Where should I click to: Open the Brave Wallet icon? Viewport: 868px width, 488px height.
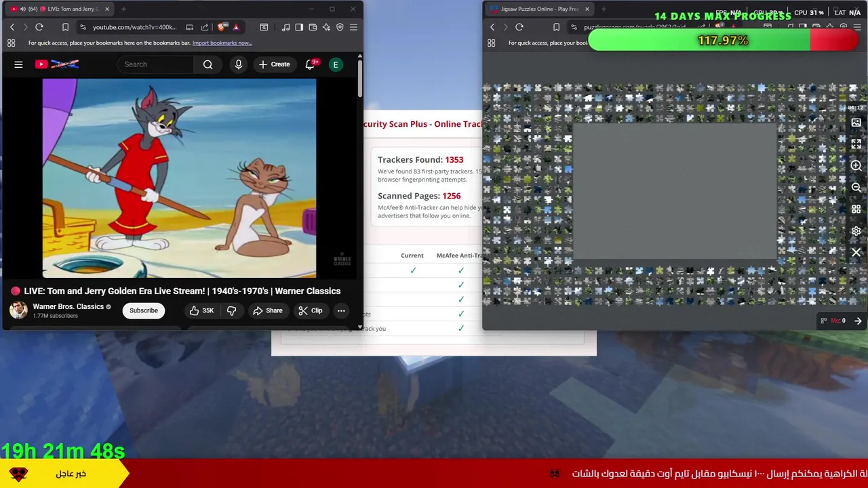pyautogui.click(x=313, y=27)
